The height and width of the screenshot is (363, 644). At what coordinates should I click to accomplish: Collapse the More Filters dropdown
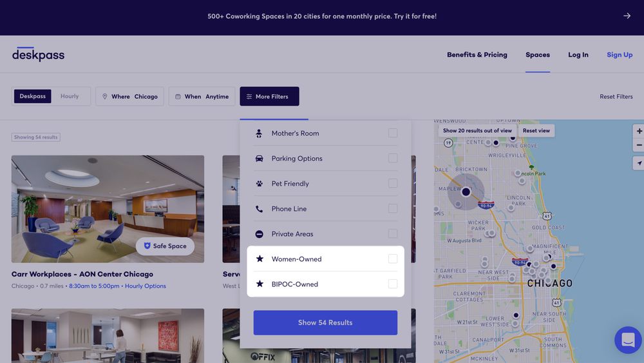[x=269, y=97]
